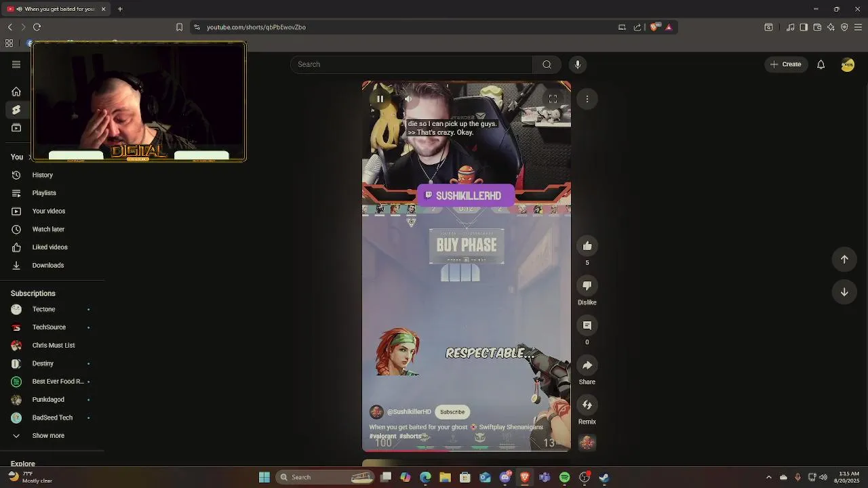Screen dimensions: 868x488
Task: Open fullscreen view of the Short
Action: click(553, 99)
